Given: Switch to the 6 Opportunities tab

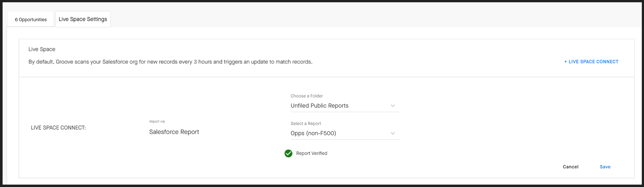Looking at the screenshot, I should pyautogui.click(x=31, y=20).
